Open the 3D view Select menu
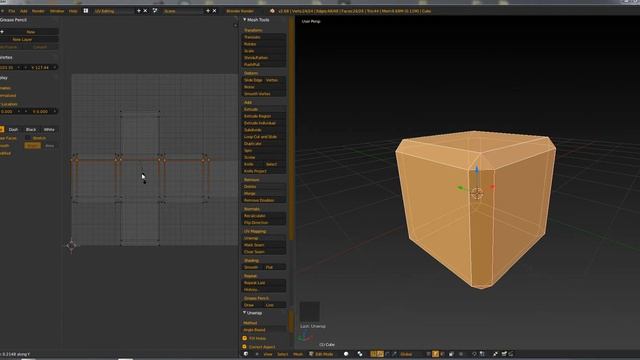Screen dimensions: 640x360 (282, 354)
